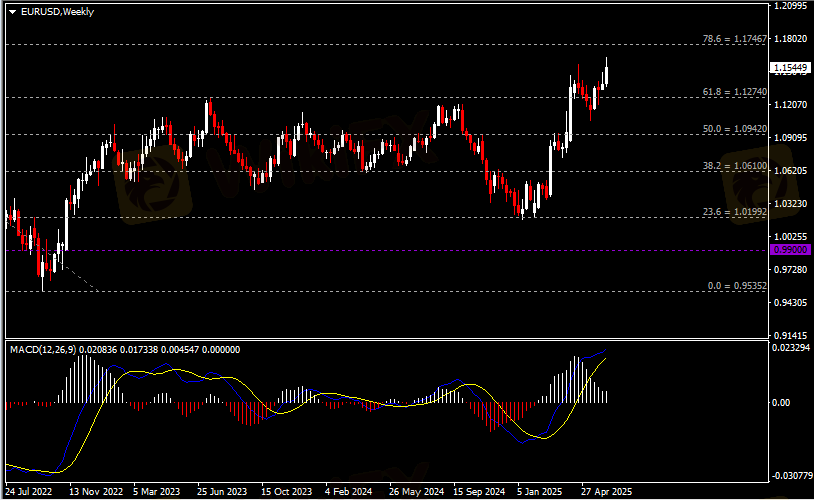The width and height of the screenshot is (814, 500).
Task: Click the 5 Jan 2025 date label
Action: [x=539, y=491]
